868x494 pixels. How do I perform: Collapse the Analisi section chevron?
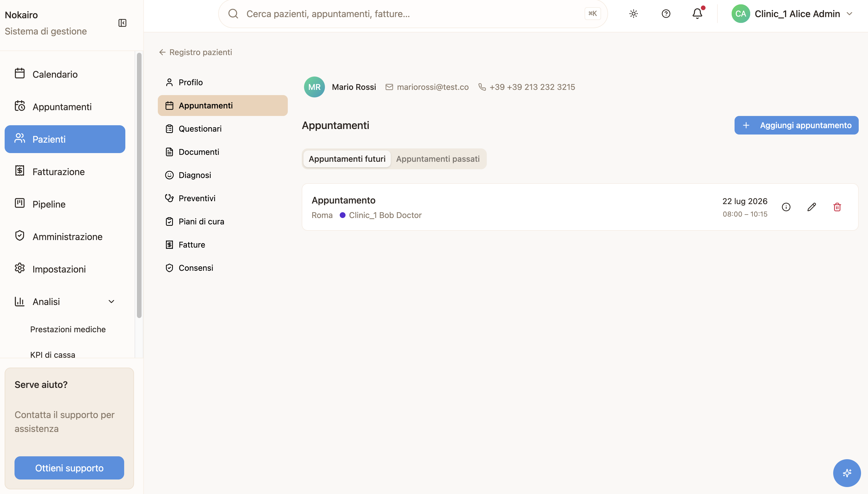click(x=111, y=301)
